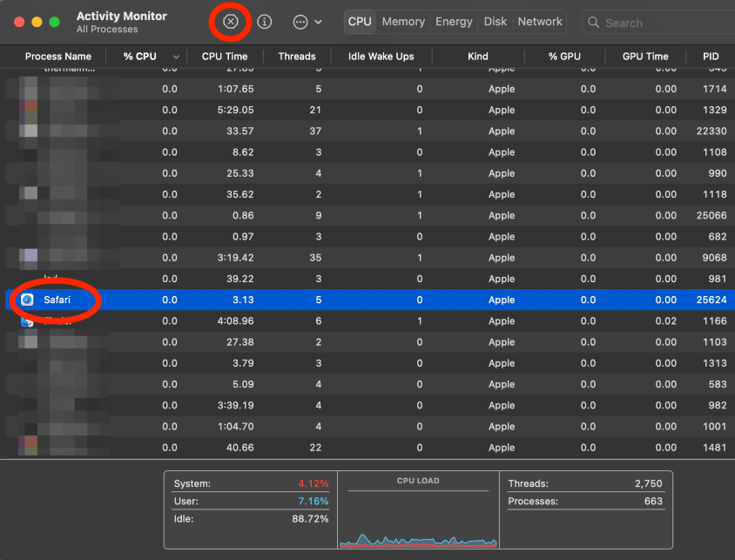Switch to the Memory tab
Viewport: 735px width, 560px height.
point(403,22)
